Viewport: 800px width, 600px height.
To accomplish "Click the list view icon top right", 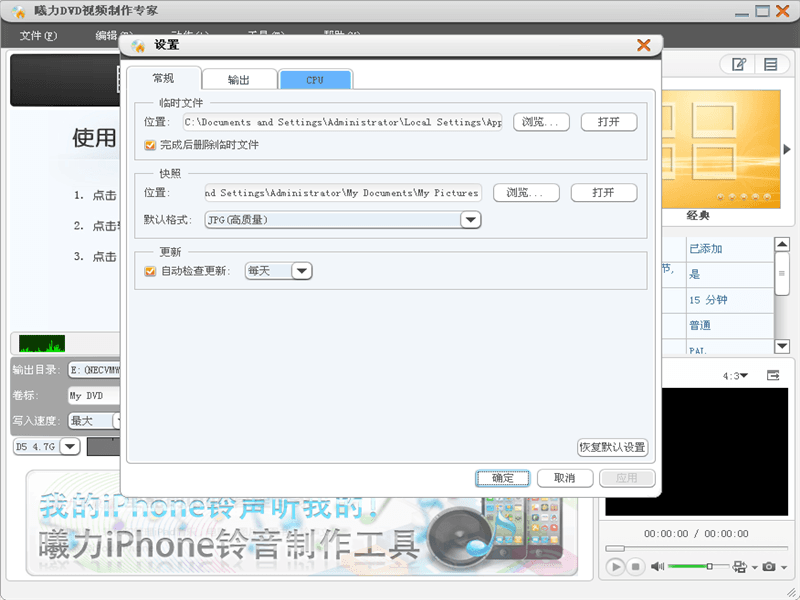I will (771, 64).
